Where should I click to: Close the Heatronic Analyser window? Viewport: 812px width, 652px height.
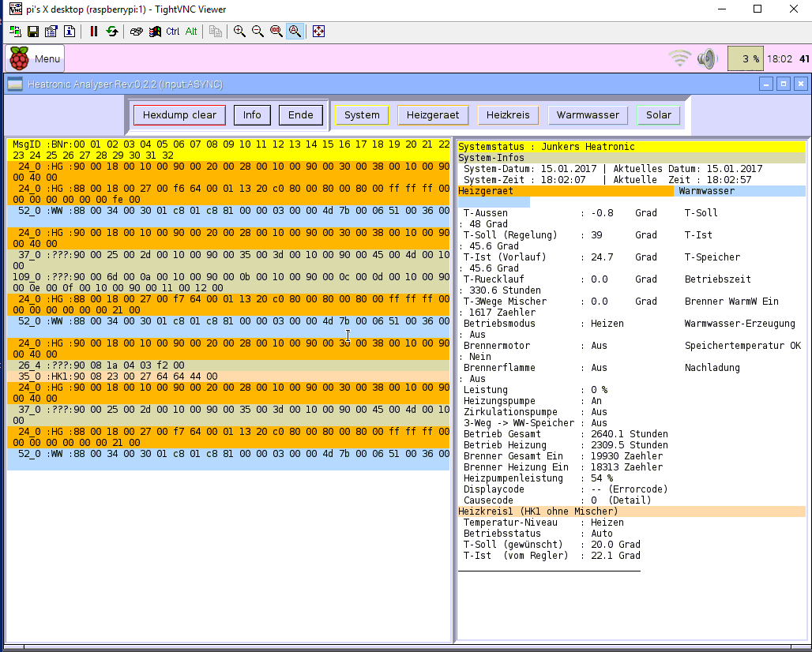(801, 84)
